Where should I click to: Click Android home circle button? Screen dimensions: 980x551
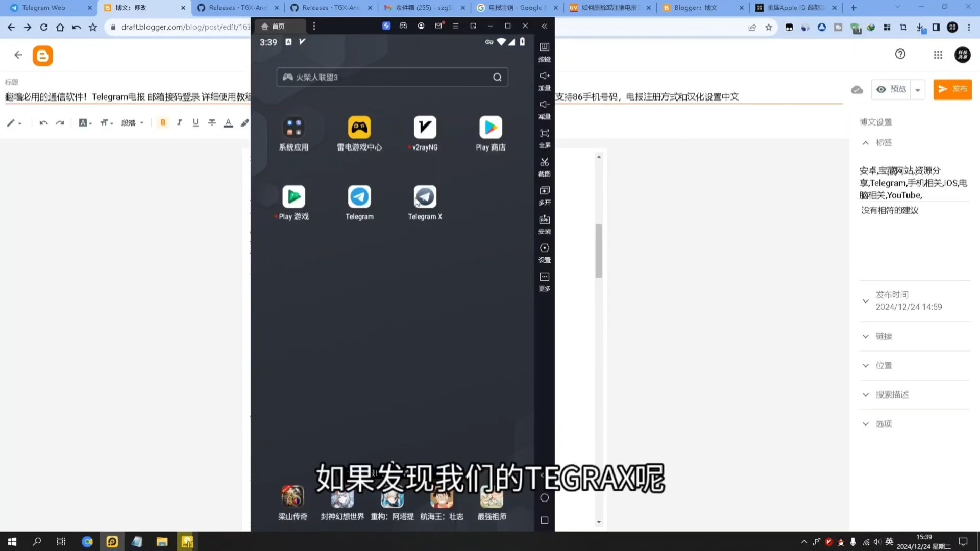coord(545,498)
